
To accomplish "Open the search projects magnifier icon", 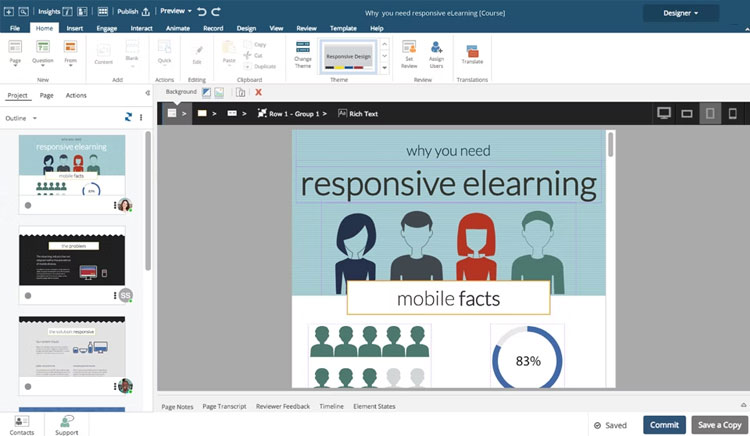I will click(x=23, y=11).
